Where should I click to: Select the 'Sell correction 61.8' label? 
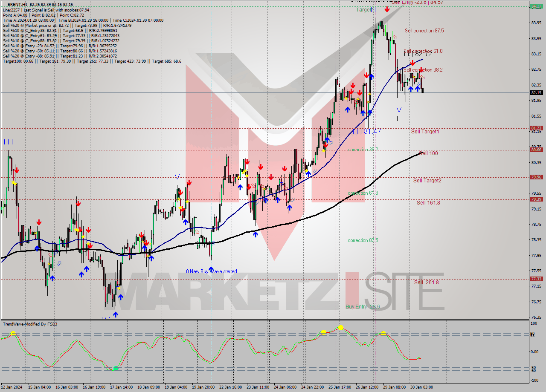coord(423,51)
